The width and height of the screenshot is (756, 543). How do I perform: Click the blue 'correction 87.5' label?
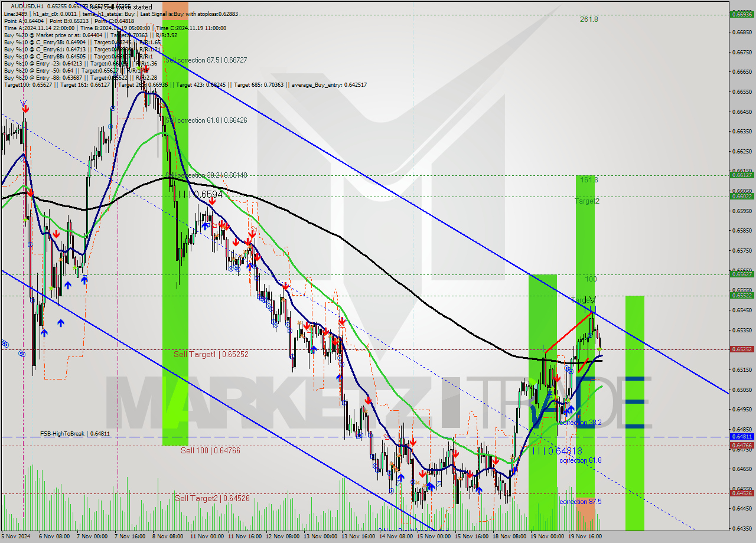(x=581, y=502)
